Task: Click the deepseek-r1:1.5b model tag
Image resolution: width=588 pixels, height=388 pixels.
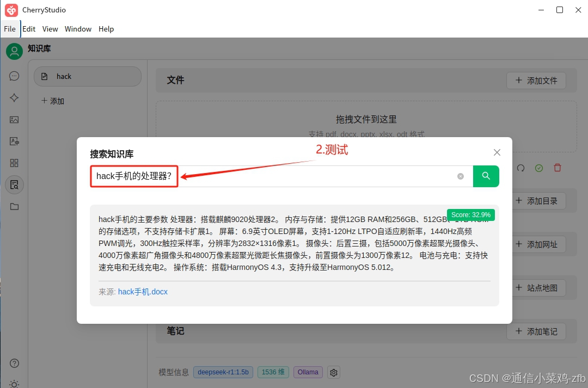Action: [x=223, y=372]
